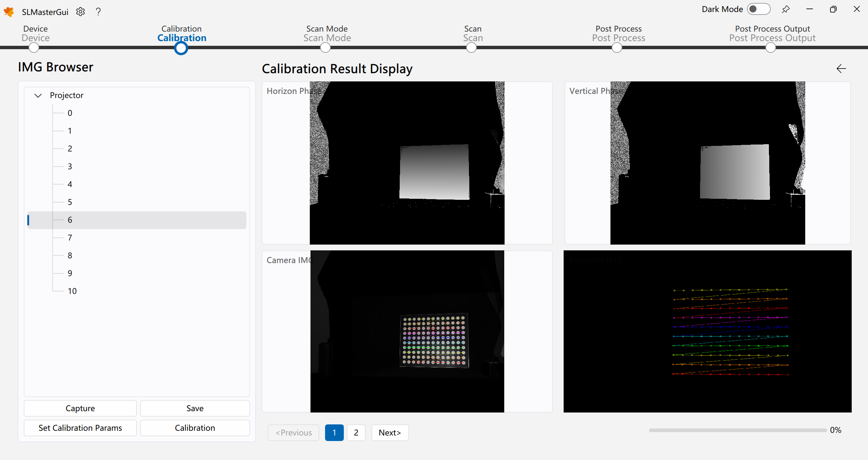The image size is (868, 460).
Task: Select image 10 in Projector tree
Action: (72, 291)
